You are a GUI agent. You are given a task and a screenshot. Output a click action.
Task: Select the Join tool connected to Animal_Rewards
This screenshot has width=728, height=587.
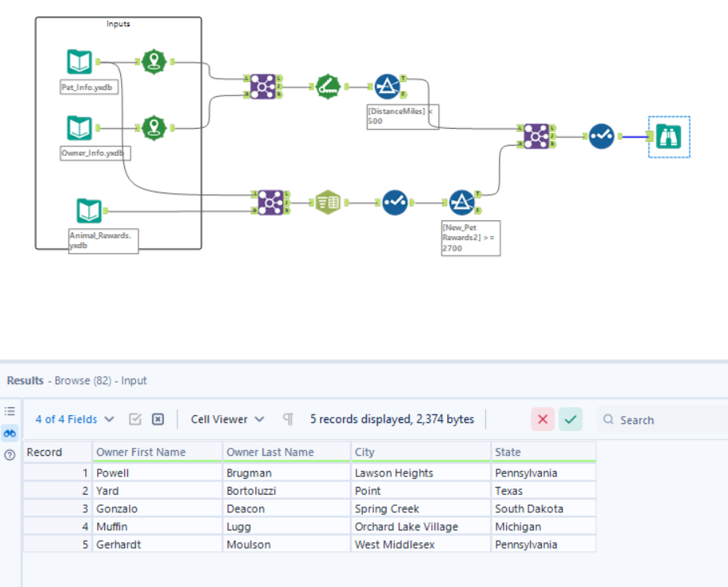[271, 202]
